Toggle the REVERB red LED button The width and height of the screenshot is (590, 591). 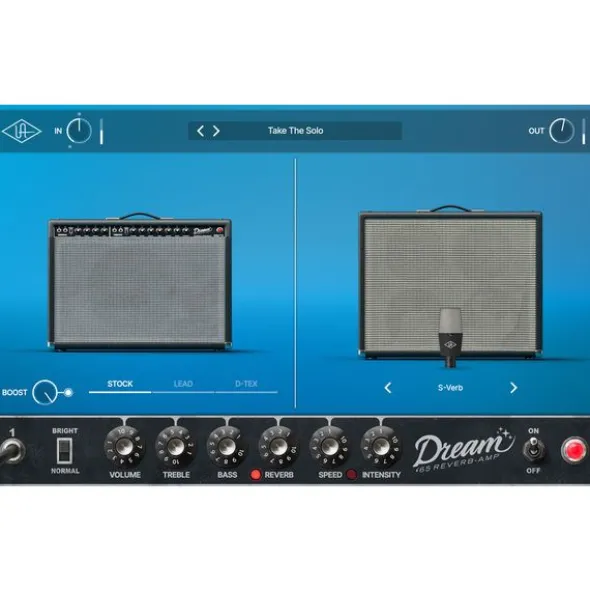click(x=255, y=475)
